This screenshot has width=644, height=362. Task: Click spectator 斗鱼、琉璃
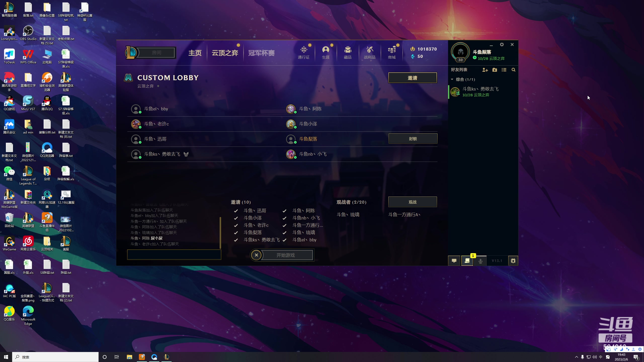[348, 214]
